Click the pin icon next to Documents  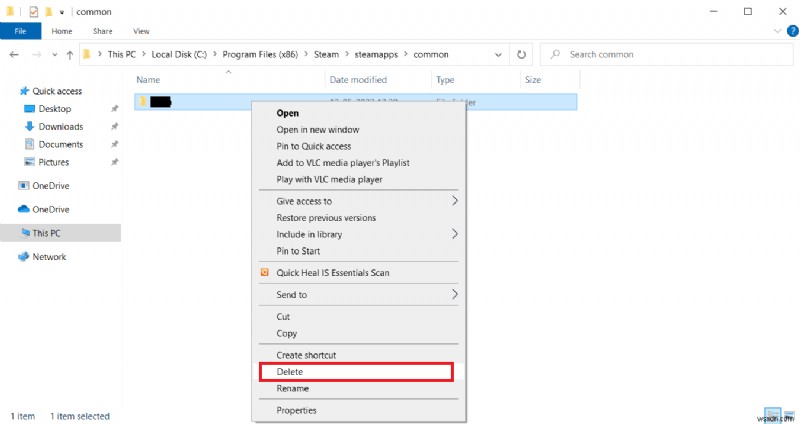coord(114,144)
